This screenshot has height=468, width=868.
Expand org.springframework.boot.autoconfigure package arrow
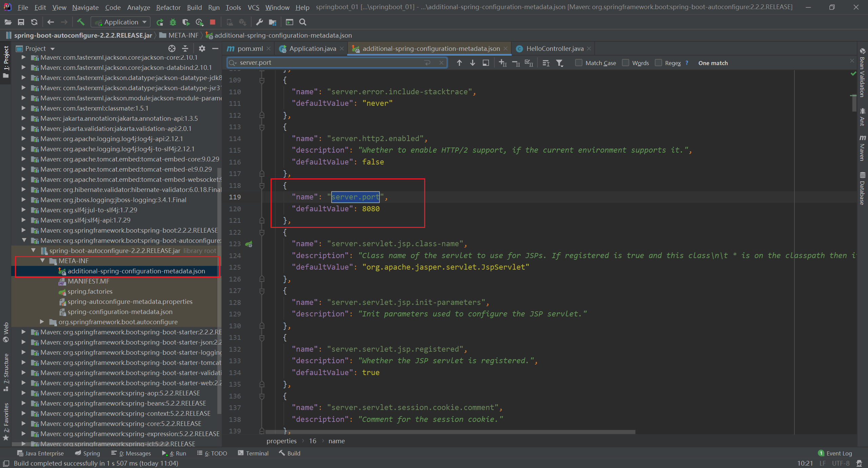[42, 322]
